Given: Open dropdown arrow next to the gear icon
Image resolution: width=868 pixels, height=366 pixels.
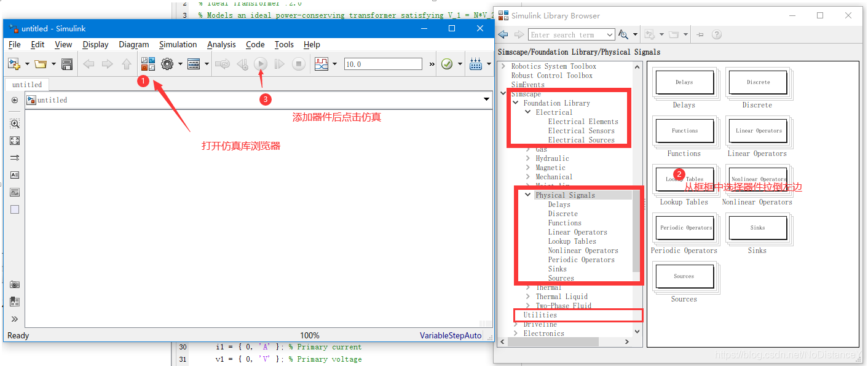Looking at the screenshot, I should tap(180, 64).
